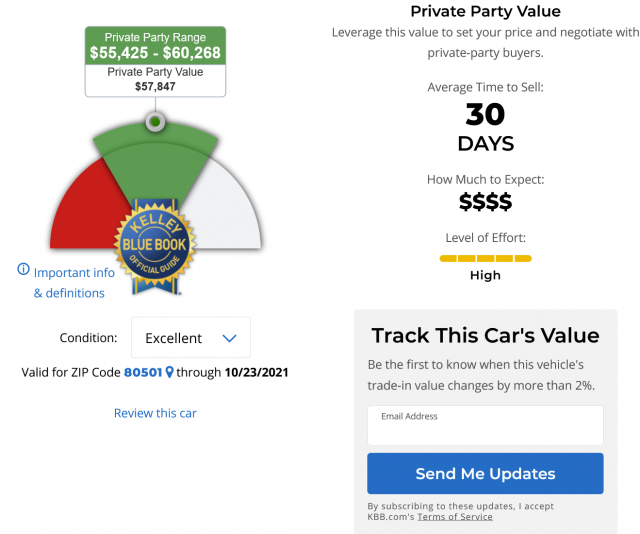Click the info circle icon beside Important info
The height and width of the screenshot is (534, 640).
click(x=23, y=270)
